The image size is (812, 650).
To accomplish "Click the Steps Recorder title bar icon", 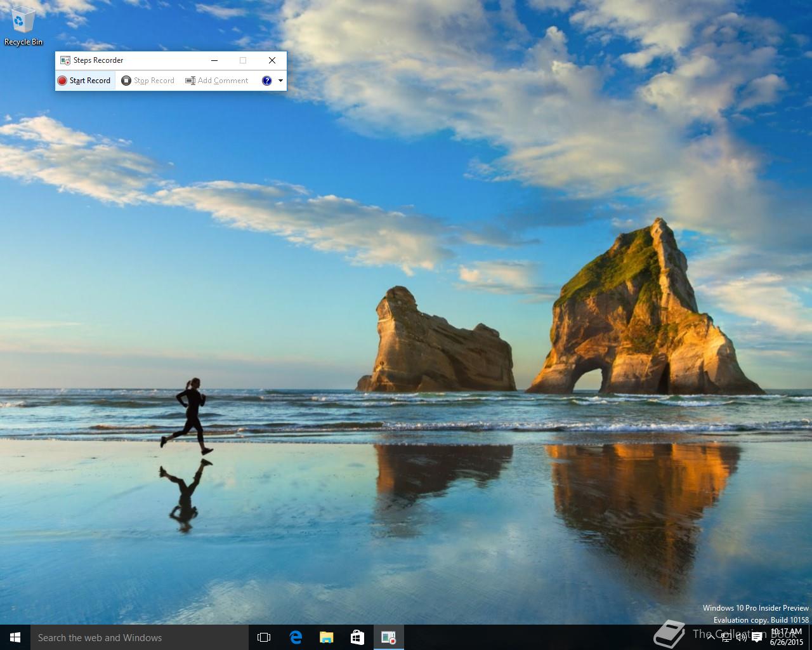I will (65, 60).
